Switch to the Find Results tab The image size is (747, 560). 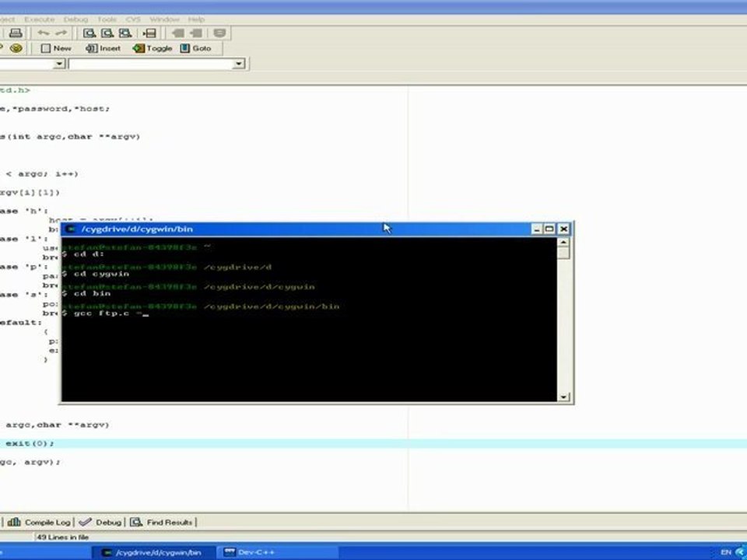(x=162, y=523)
